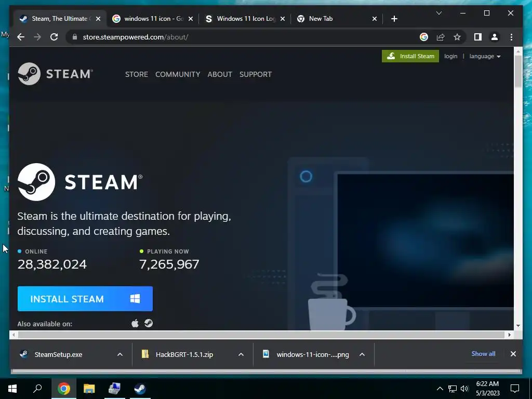Open the tab search chevron

pyautogui.click(x=438, y=13)
